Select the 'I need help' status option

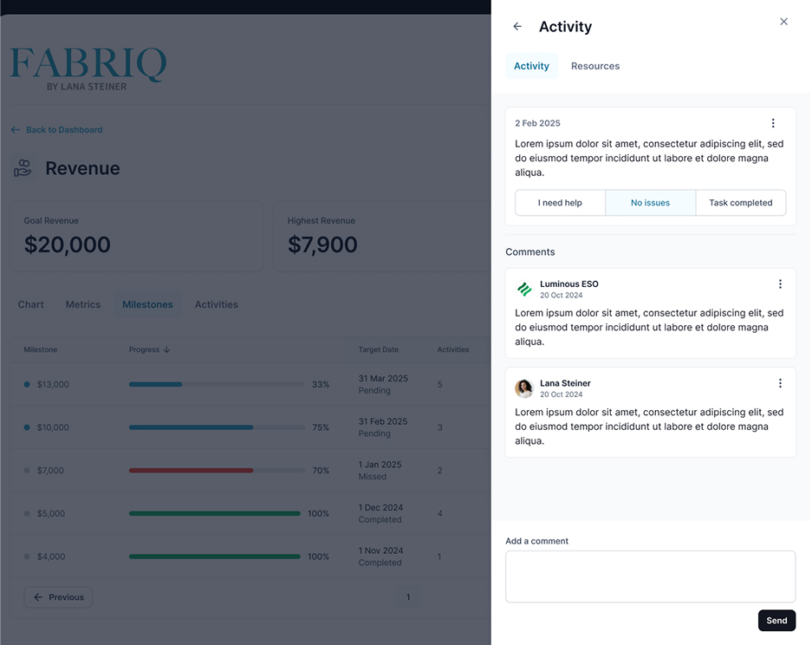point(560,203)
